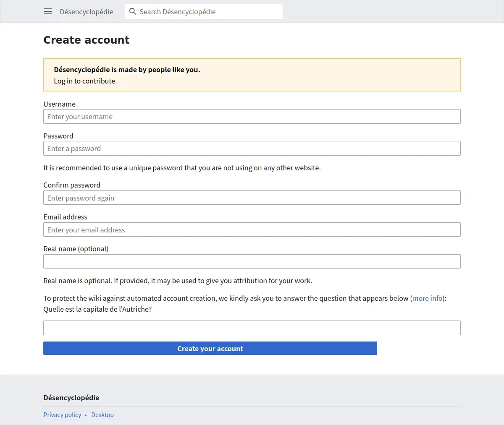This screenshot has width=504, height=425.
Task: Open the Privacy policy link
Action: 62,415
